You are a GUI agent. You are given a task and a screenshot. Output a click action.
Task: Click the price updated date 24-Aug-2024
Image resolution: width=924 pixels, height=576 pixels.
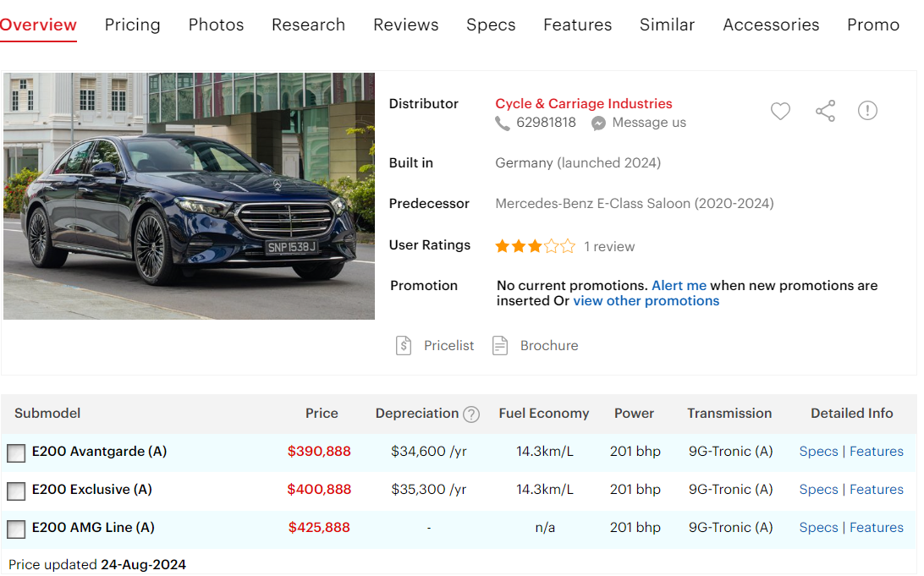click(143, 565)
